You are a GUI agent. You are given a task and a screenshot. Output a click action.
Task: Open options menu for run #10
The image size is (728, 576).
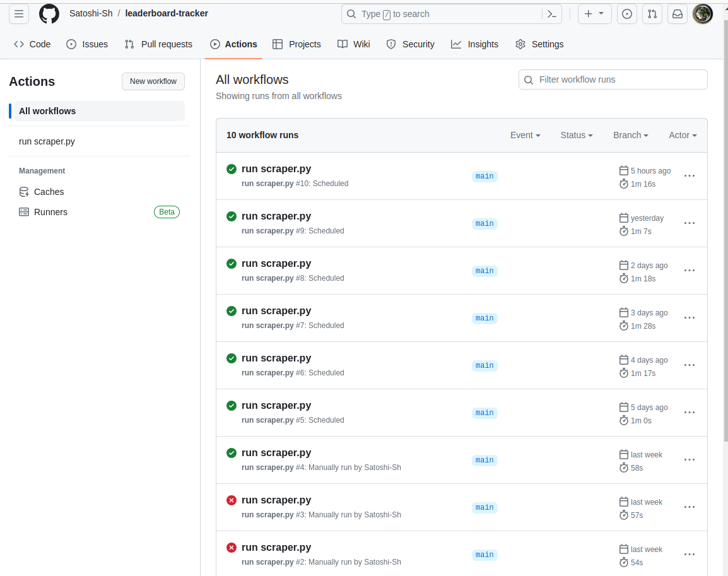click(x=690, y=176)
